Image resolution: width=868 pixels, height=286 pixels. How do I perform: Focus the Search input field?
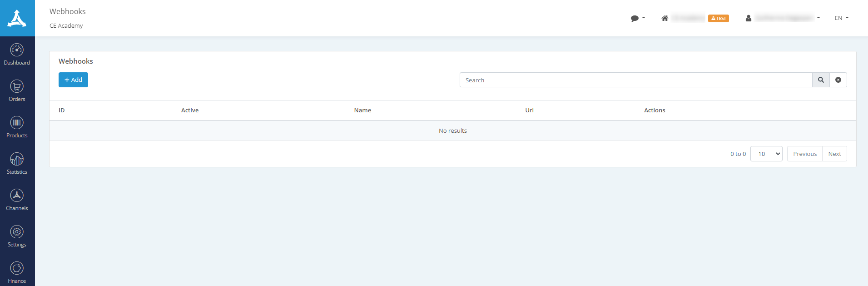pyautogui.click(x=636, y=80)
